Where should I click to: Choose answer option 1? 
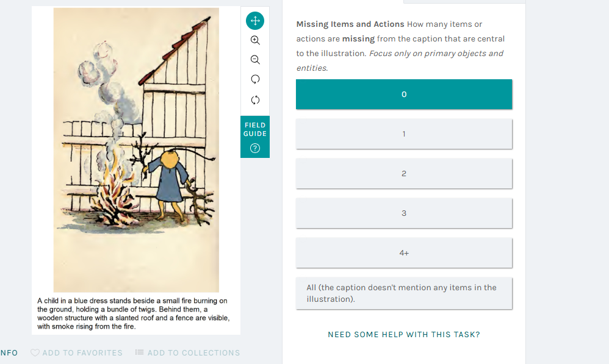coord(404,134)
